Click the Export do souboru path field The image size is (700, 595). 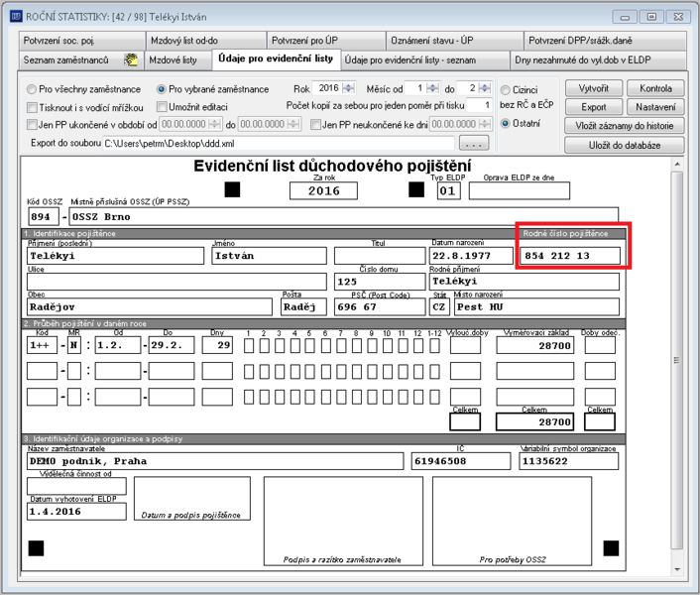[x=279, y=144]
